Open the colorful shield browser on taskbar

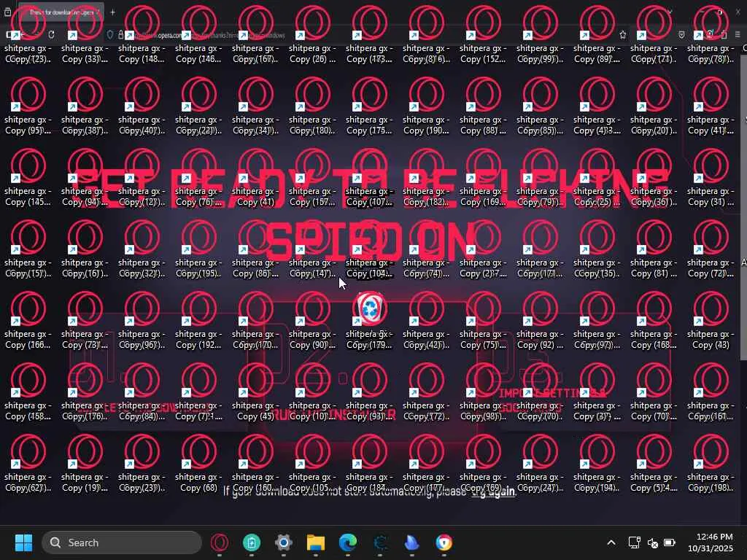[x=444, y=542]
